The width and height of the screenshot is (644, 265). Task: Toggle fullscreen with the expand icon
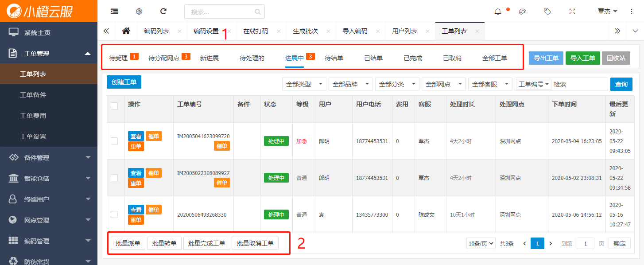click(572, 12)
